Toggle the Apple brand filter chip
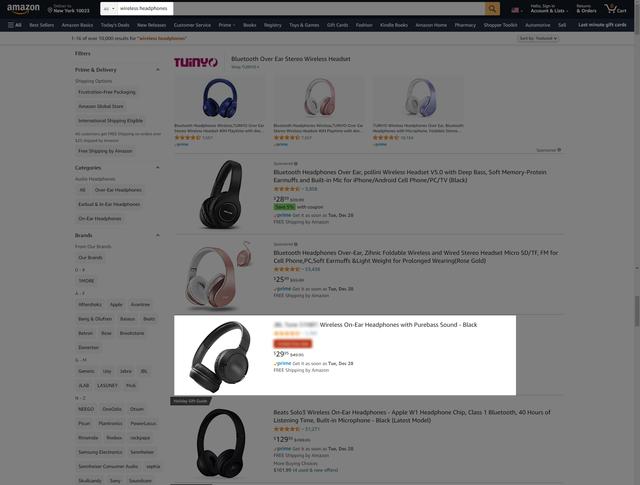 coord(116,305)
